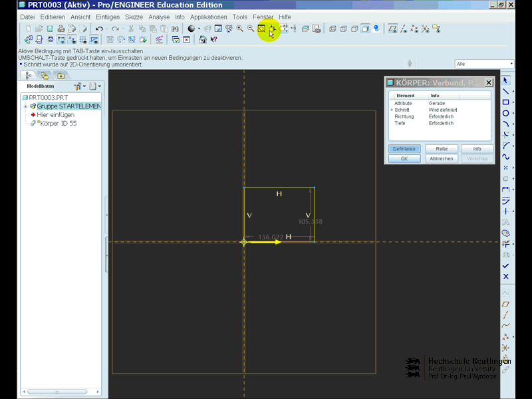Image resolution: width=532 pixels, height=399 pixels.
Task: Click the Layers stack icon
Action: pos(305,29)
